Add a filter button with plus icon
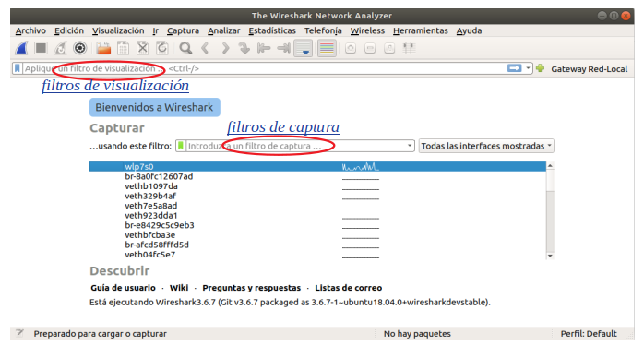The image size is (644, 346). click(x=541, y=68)
